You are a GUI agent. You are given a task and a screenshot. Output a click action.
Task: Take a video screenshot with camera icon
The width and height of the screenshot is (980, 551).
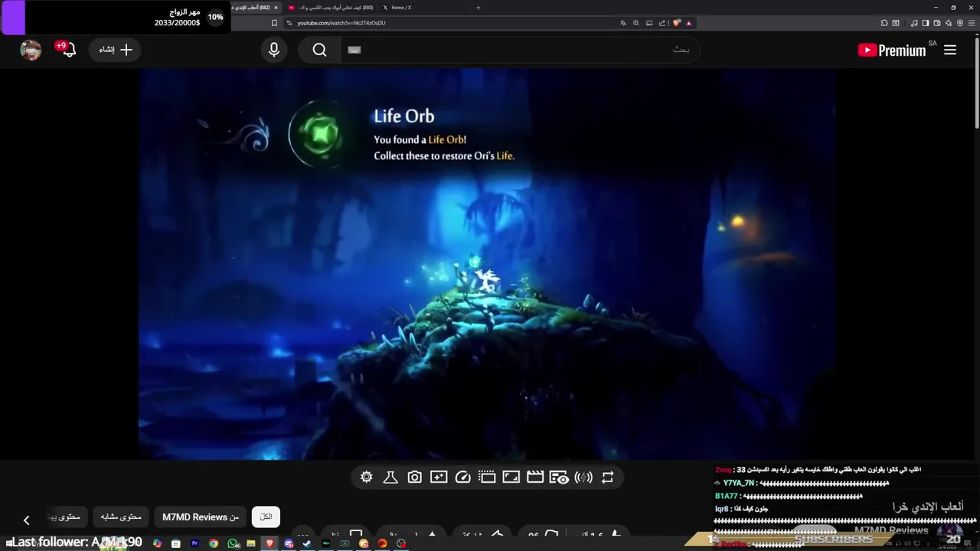pyautogui.click(x=414, y=478)
